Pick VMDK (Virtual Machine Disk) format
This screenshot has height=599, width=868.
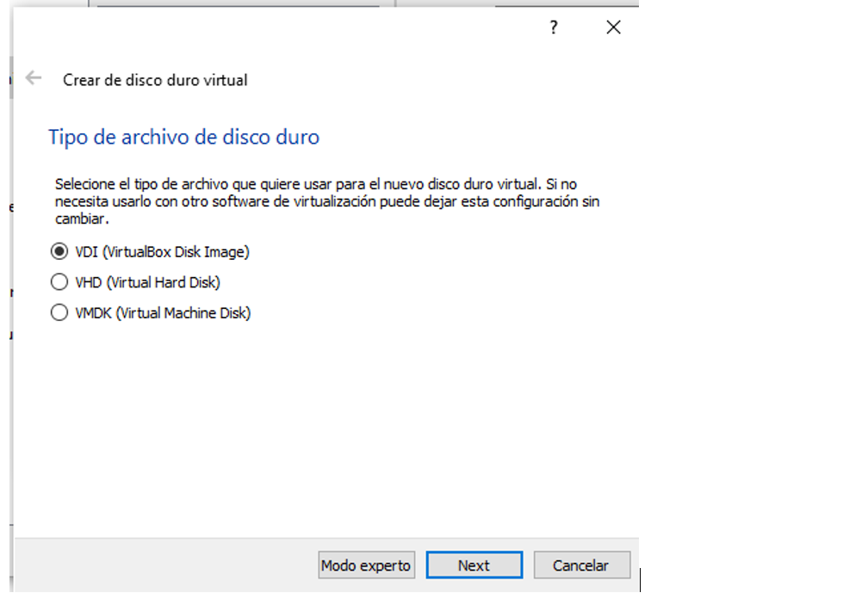151,312
